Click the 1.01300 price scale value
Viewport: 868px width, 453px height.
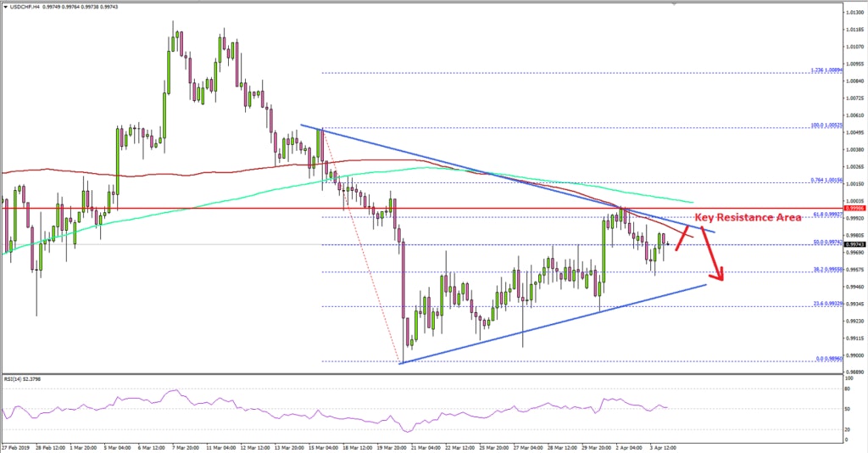pyautogui.click(x=855, y=12)
